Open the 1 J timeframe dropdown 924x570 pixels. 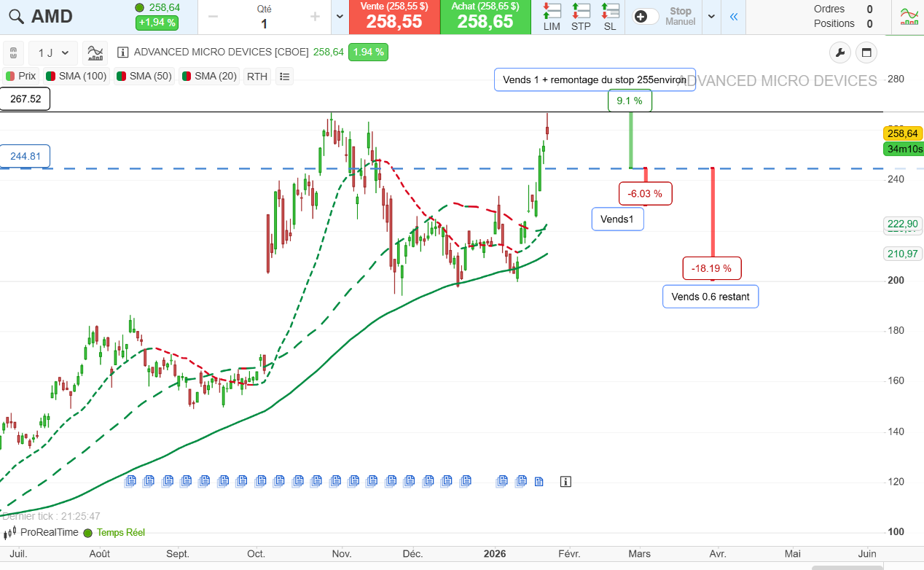click(x=53, y=53)
